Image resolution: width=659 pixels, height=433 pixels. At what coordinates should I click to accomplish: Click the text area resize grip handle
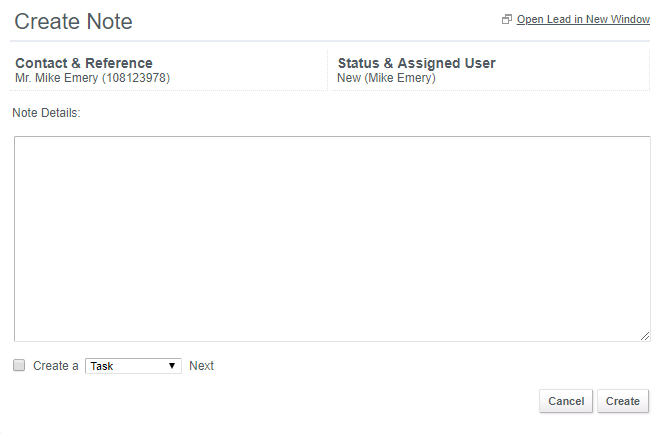tap(645, 336)
